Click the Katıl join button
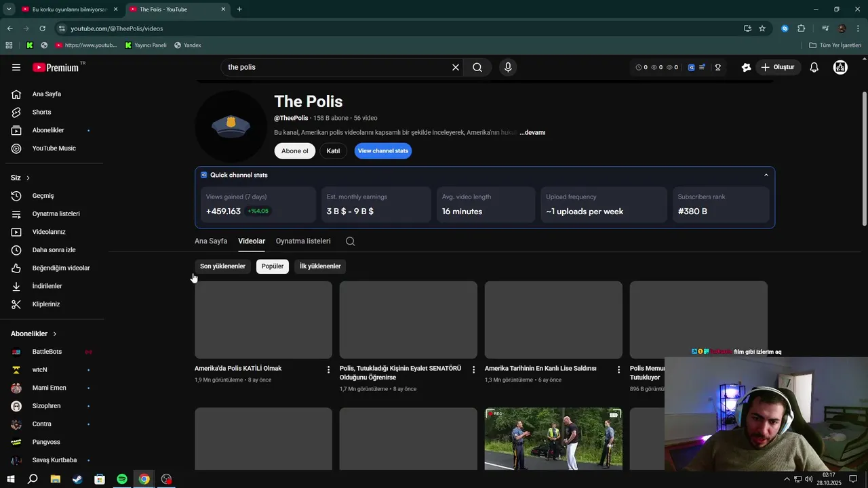 (333, 151)
